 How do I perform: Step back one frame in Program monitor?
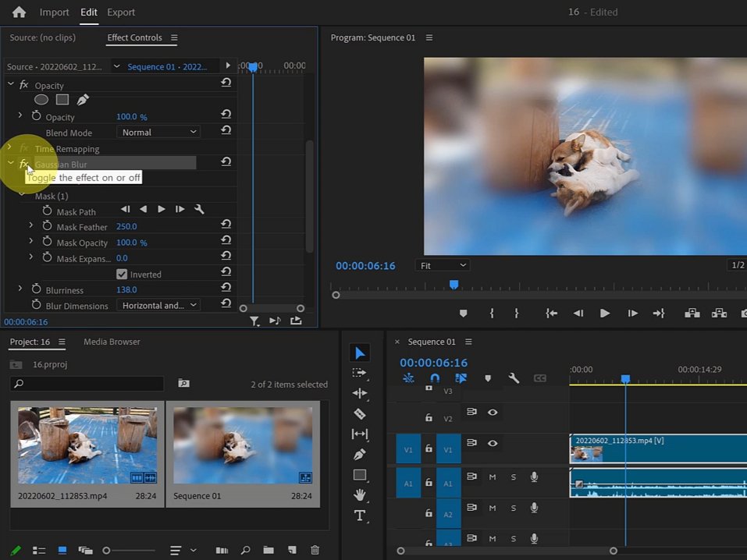[x=578, y=313]
